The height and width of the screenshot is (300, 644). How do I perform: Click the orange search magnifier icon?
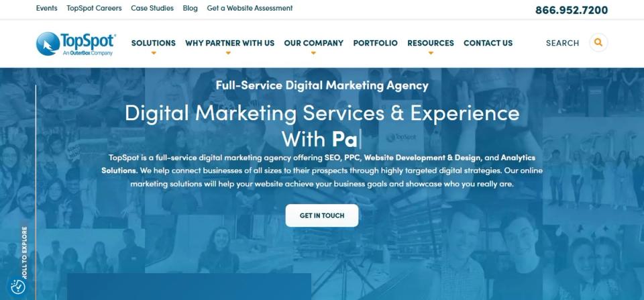point(598,42)
